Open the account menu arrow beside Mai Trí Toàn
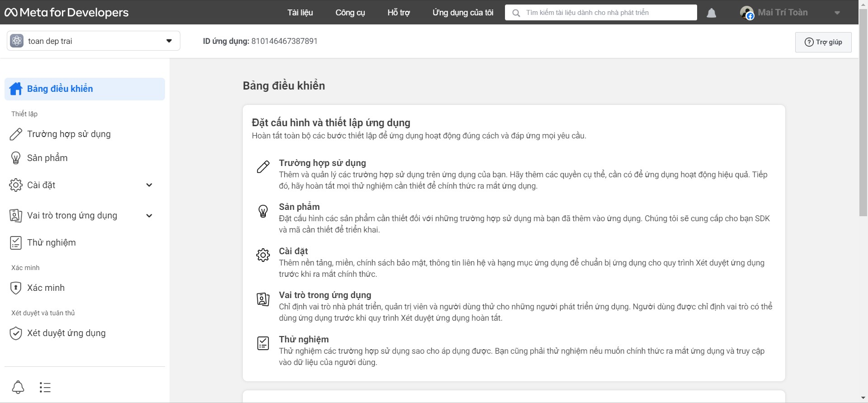This screenshot has width=868, height=403. click(x=837, y=13)
